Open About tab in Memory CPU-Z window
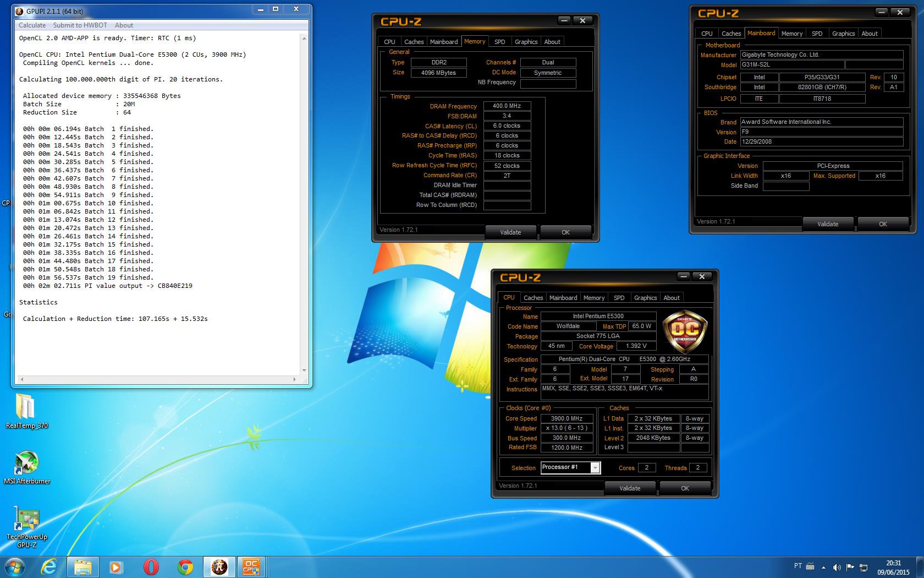924x578 pixels. point(552,42)
